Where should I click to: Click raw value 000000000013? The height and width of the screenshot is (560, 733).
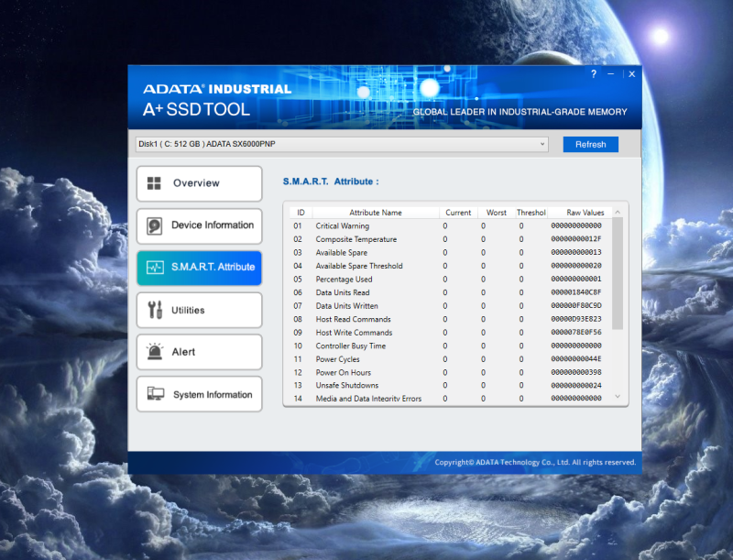click(x=576, y=252)
